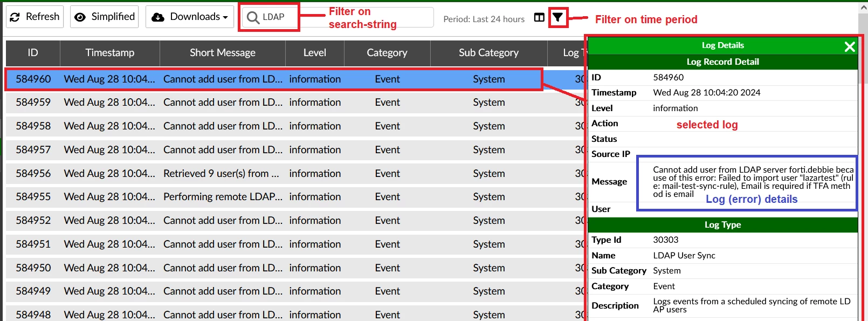The width and height of the screenshot is (868, 321).
Task: Select log row 584957
Action: point(295,150)
